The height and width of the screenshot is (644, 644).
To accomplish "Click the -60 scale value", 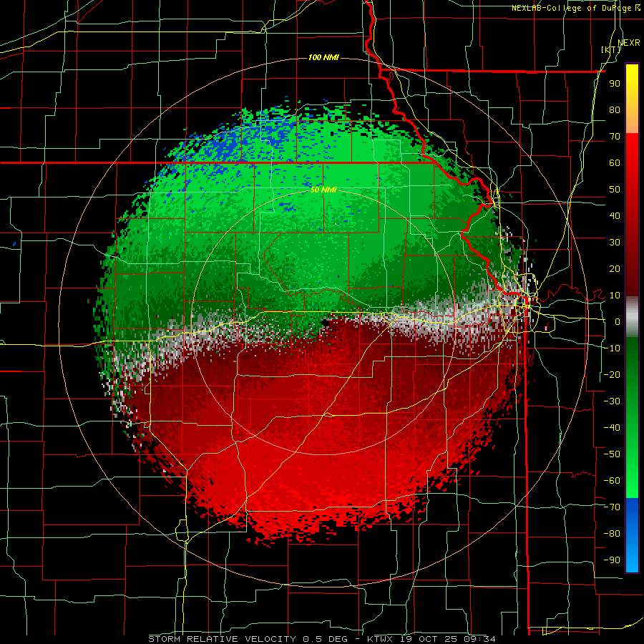I will click(x=612, y=481).
